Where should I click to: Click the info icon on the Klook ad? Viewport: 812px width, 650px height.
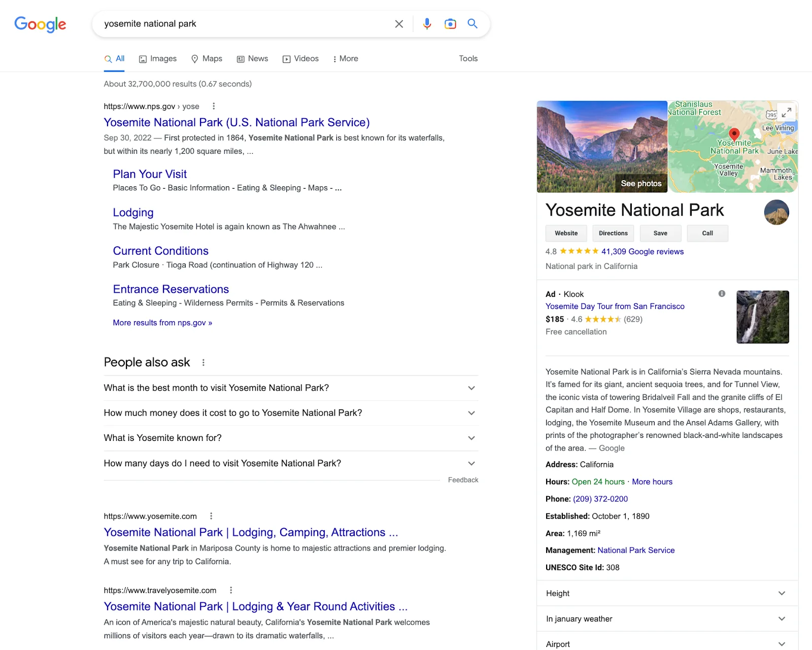(x=722, y=293)
